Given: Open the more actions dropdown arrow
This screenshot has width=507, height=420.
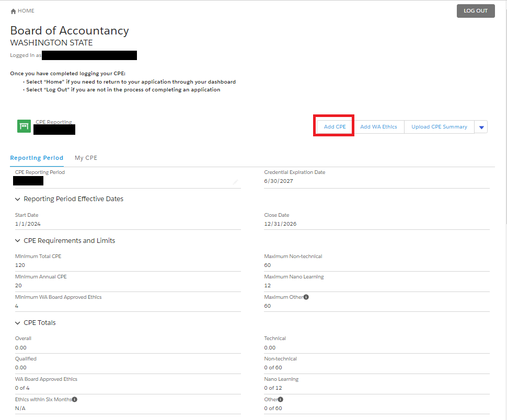Looking at the screenshot, I should click(481, 127).
